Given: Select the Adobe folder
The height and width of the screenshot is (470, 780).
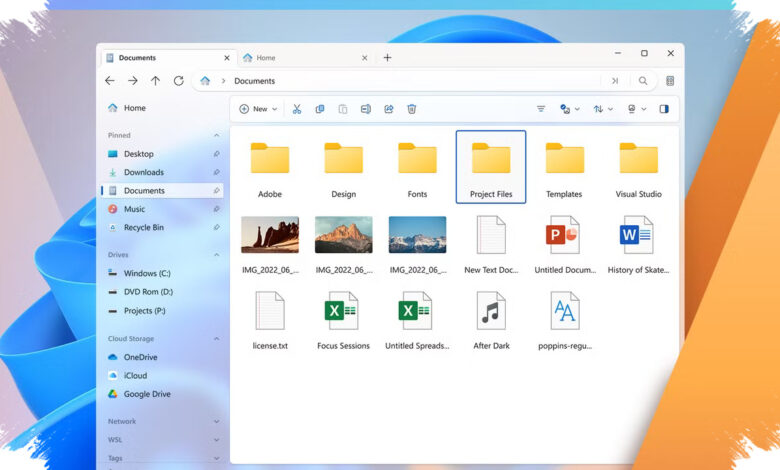Looking at the screenshot, I should (x=270, y=167).
